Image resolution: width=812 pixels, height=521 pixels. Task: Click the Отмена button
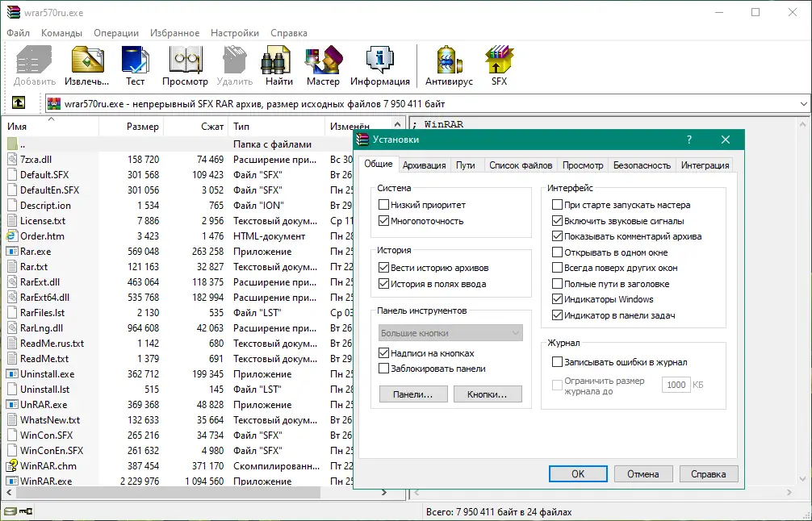click(643, 474)
